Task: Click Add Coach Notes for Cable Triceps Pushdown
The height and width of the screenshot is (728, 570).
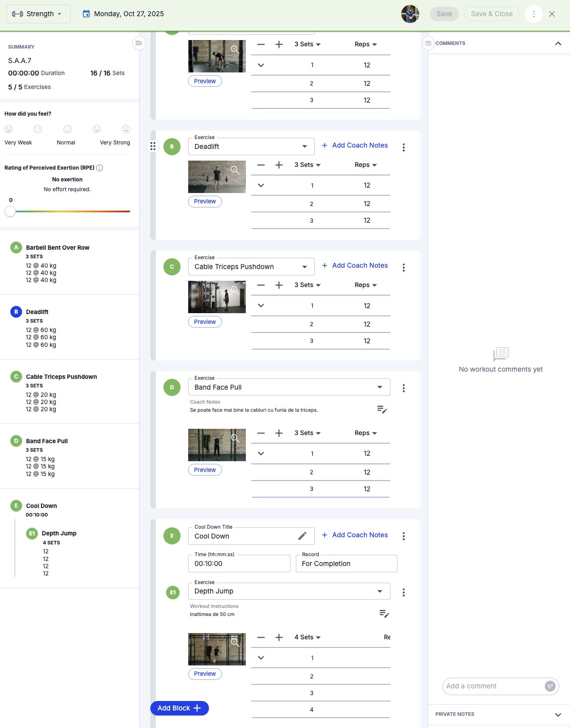Action: point(355,265)
